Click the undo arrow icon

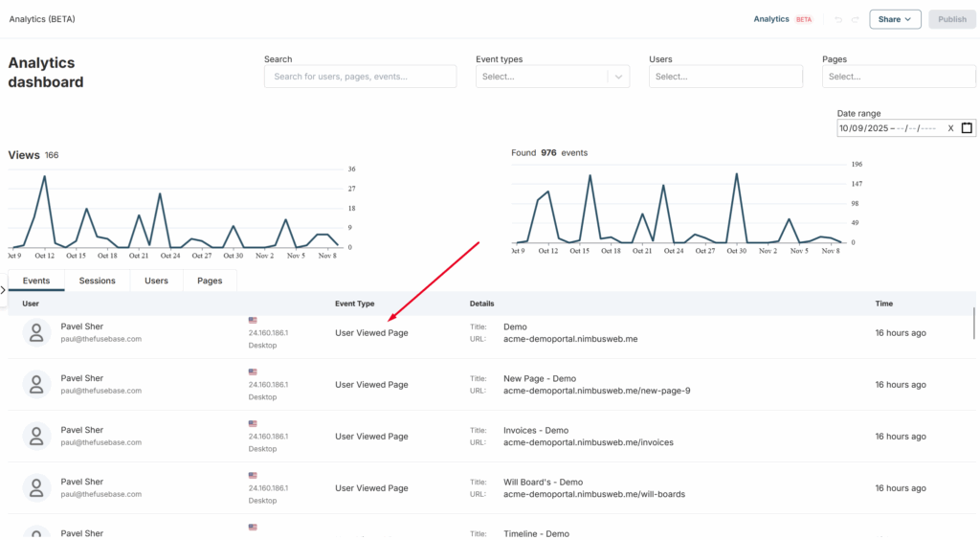click(x=838, y=19)
